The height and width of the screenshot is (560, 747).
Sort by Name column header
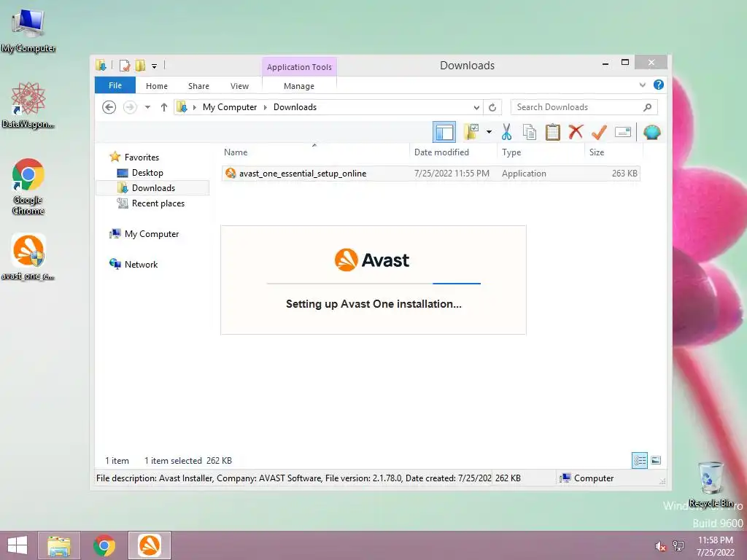314,152
